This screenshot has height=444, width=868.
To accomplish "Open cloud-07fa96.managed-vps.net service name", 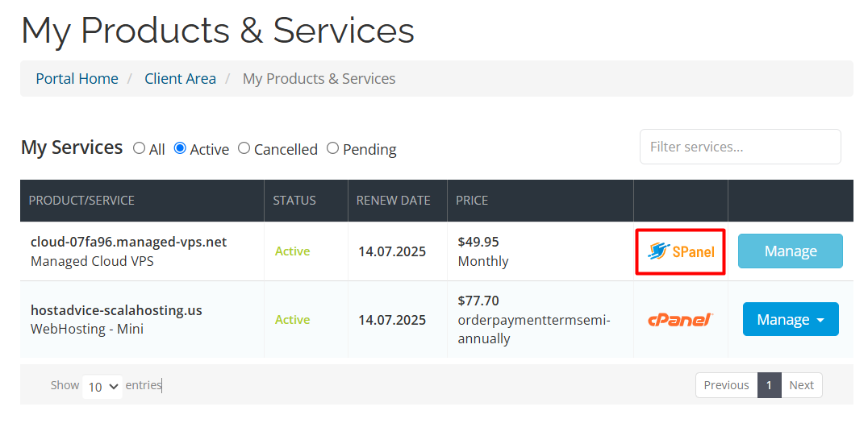I will 128,243.
